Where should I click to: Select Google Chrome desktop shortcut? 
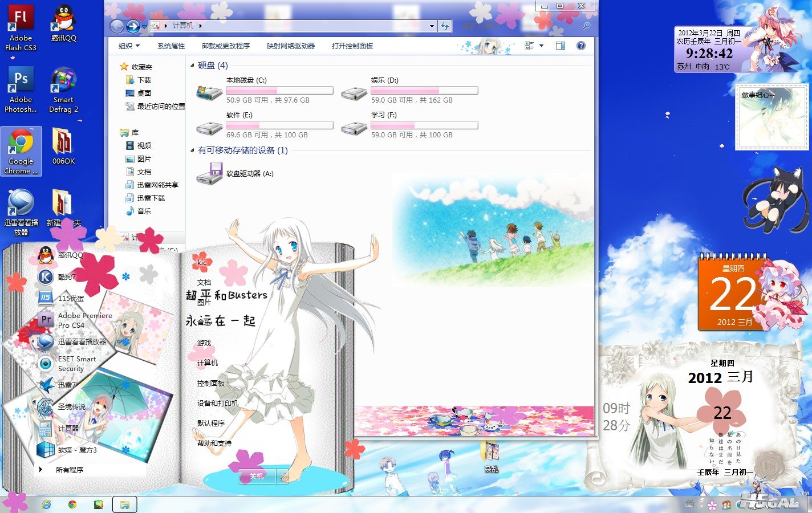pyautogui.click(x=21, y=151)
